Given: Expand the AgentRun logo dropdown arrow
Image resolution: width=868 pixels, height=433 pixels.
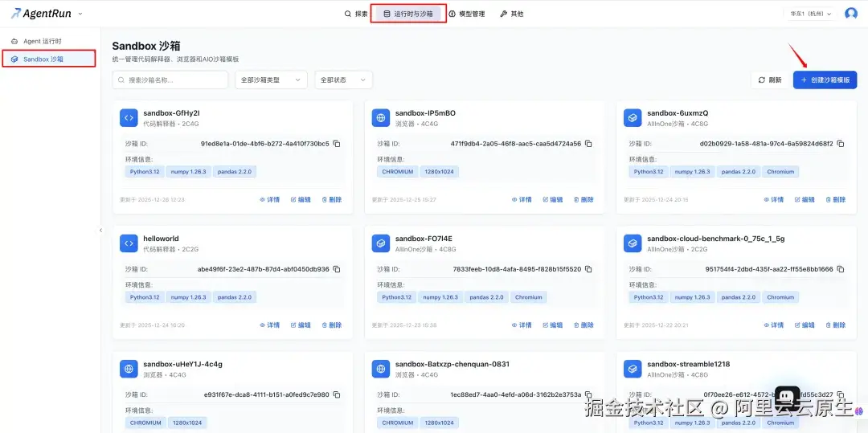Looking at the screenshot, I should 80,14.
